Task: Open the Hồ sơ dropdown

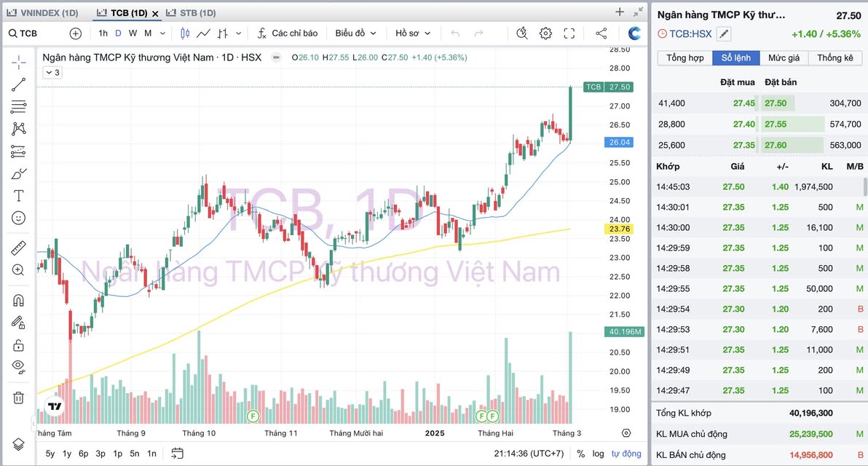Action: [413, 33]
